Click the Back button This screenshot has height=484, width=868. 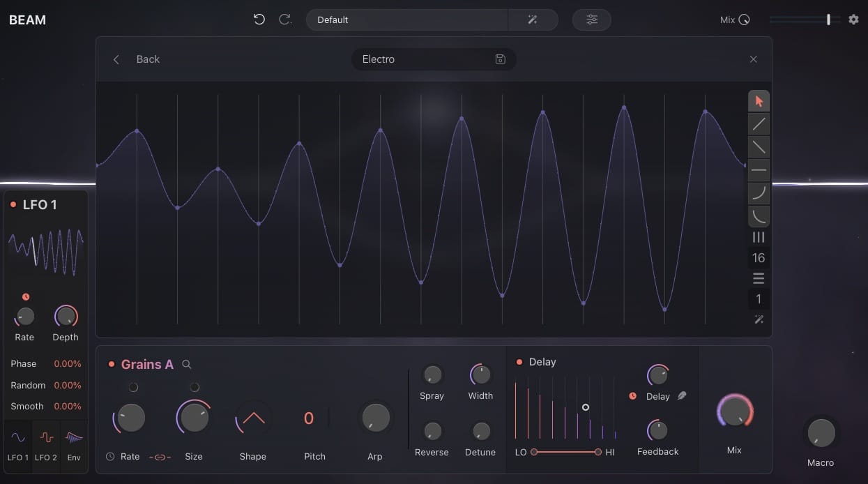tap(137, 59)
